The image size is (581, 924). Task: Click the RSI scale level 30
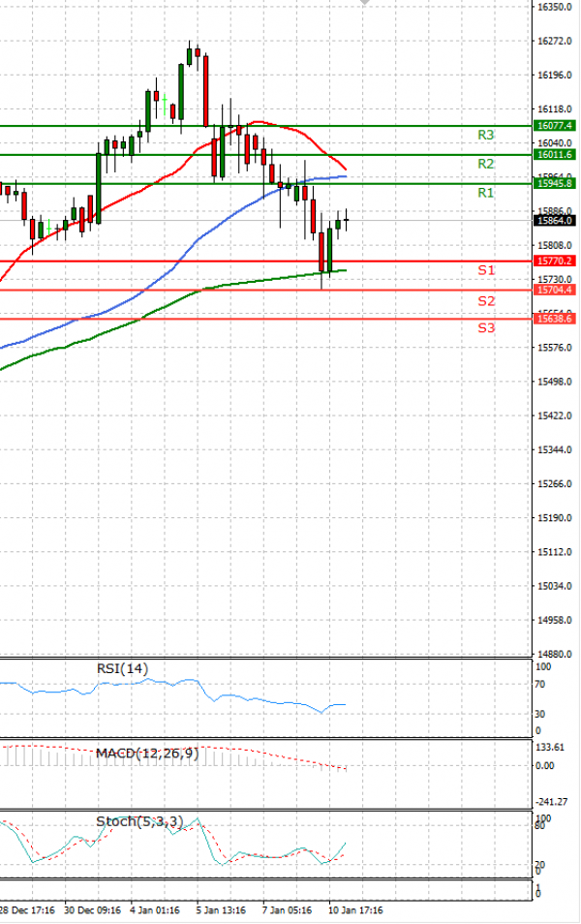click(x=540, y=714)
